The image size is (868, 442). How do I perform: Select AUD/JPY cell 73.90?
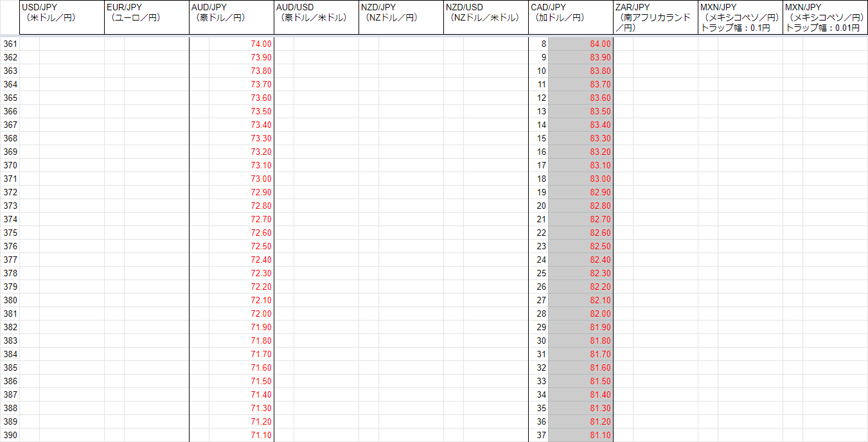(x=242, y=57)
